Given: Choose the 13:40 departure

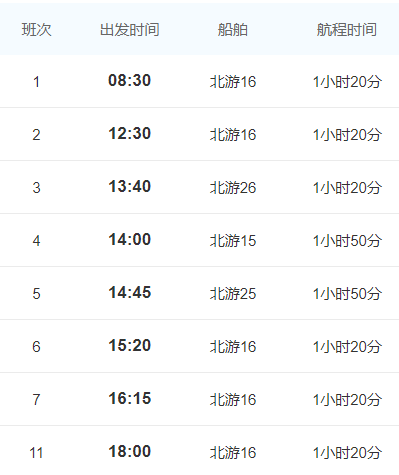Looking at the screenshot, I should 129,187.
